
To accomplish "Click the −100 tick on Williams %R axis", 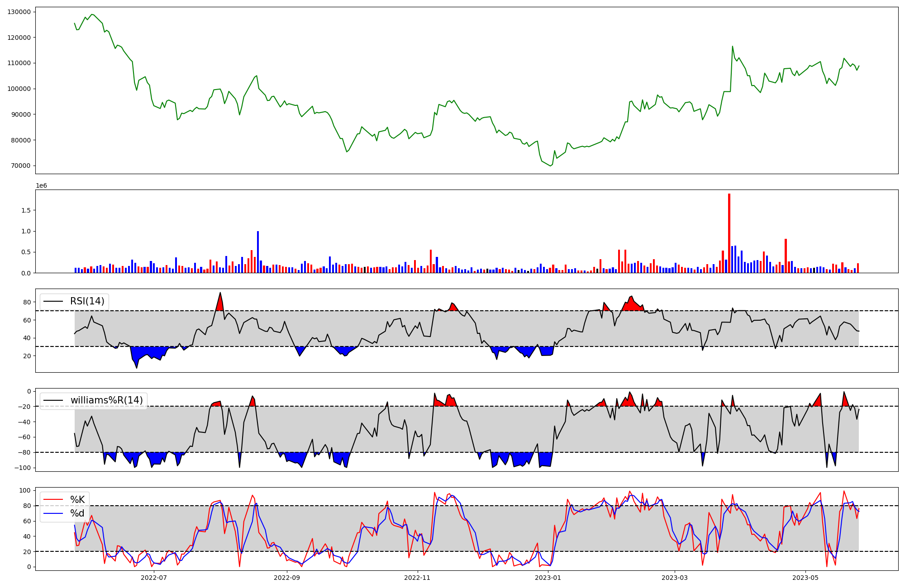I will click(22, 468).
